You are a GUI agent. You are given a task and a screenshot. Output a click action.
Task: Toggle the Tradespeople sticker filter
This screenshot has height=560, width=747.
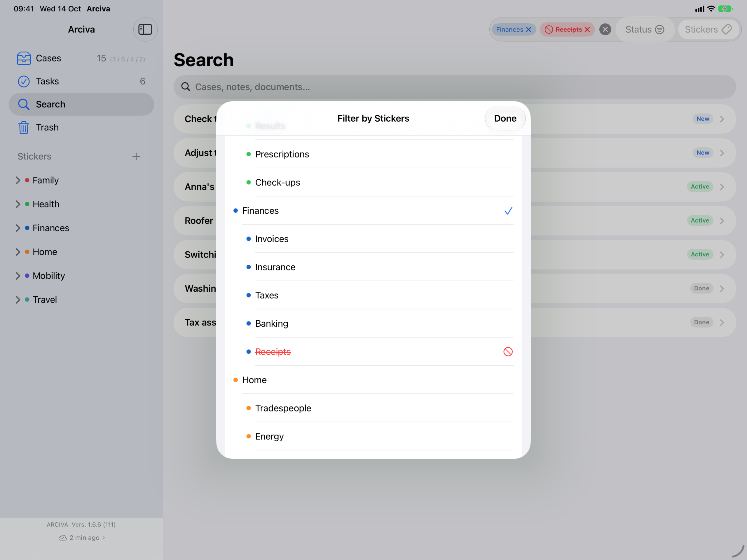(373, 408)
